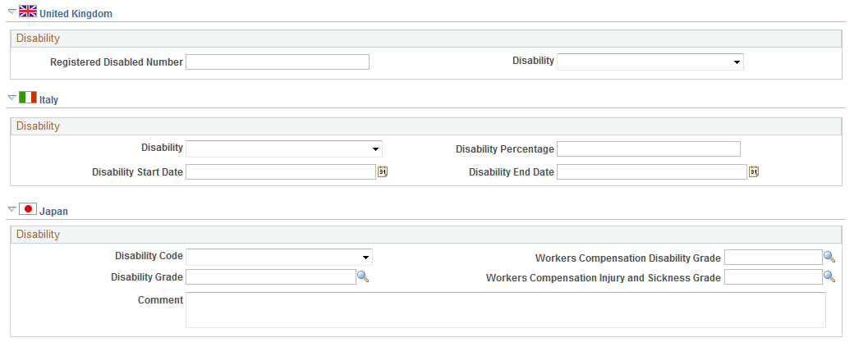
Task: Look up Workers Compensation Injury and Sickness Grade
Action: pos(829,276)
